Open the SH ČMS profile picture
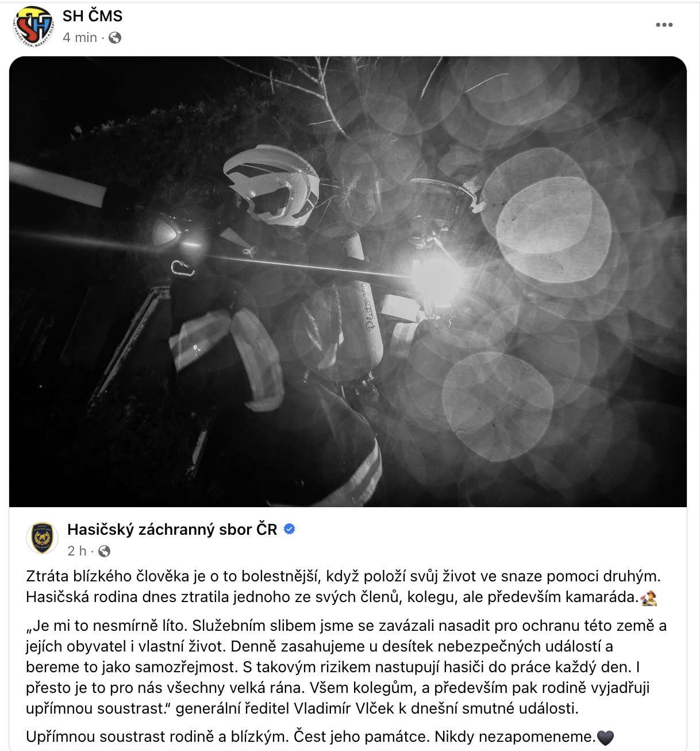 32,26
